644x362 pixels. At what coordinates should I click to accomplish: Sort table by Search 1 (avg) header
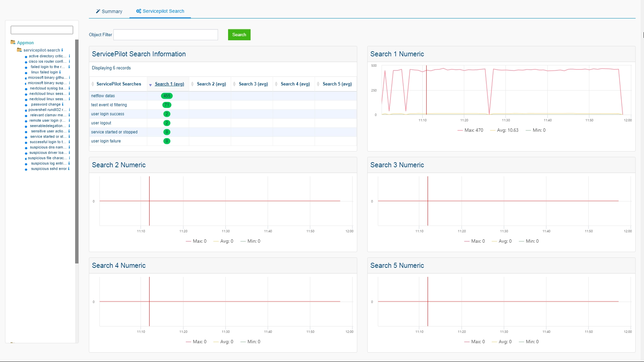tap(169, 84)
